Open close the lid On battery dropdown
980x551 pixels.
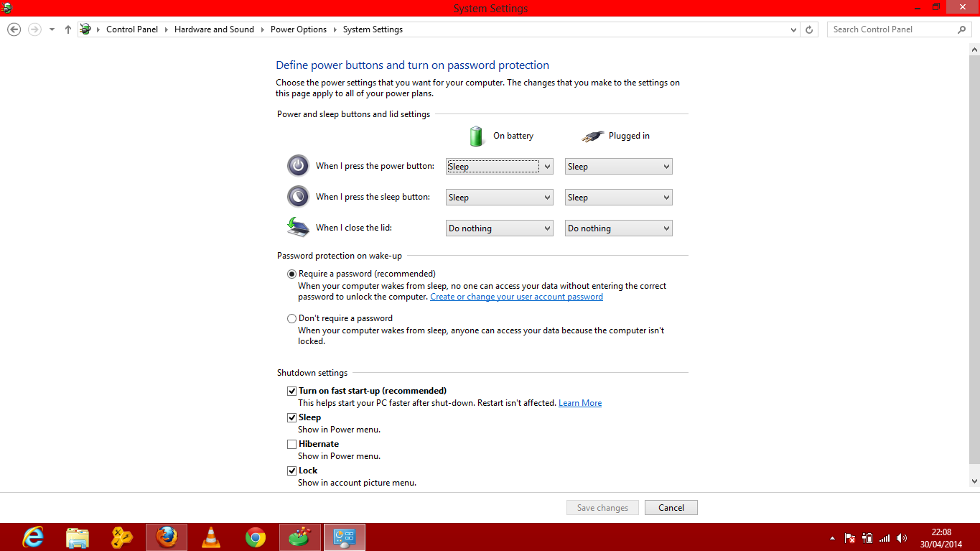500,228
